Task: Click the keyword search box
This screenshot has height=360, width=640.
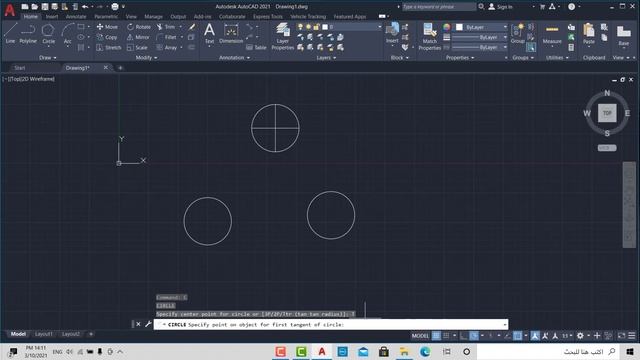Action: [x=438, y=7]
